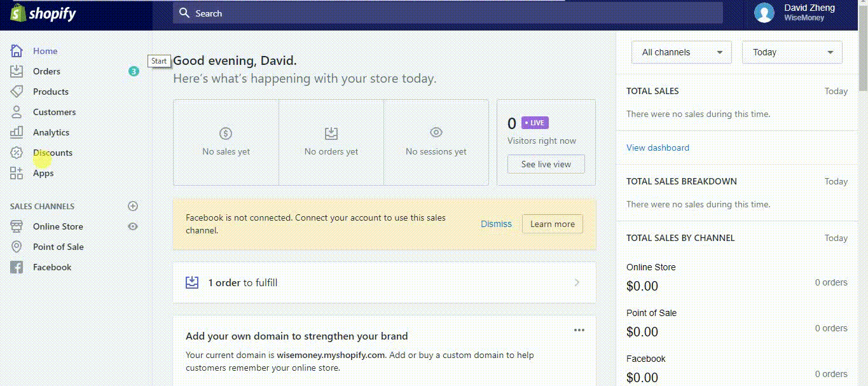Open the All channels dropdown
The height and width of the screenshot is (386, 868).
click(682, 52)
